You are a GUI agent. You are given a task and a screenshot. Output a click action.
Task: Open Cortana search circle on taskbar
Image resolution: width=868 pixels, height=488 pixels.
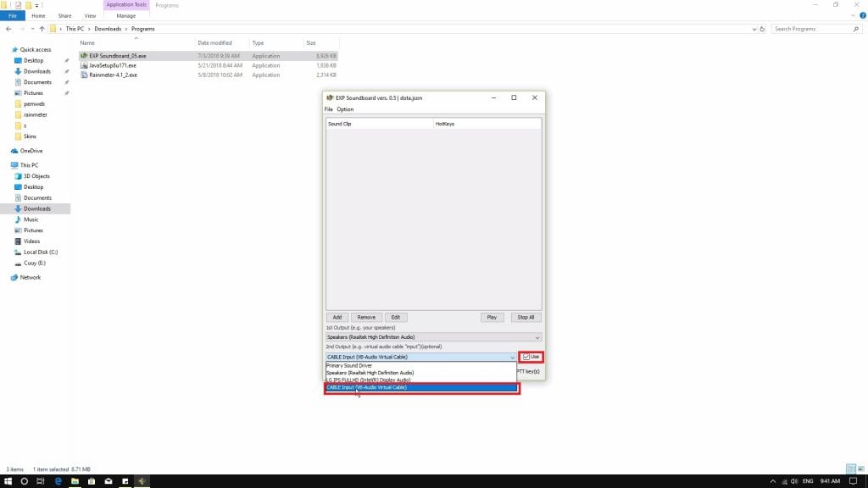(x=25, y=481)
